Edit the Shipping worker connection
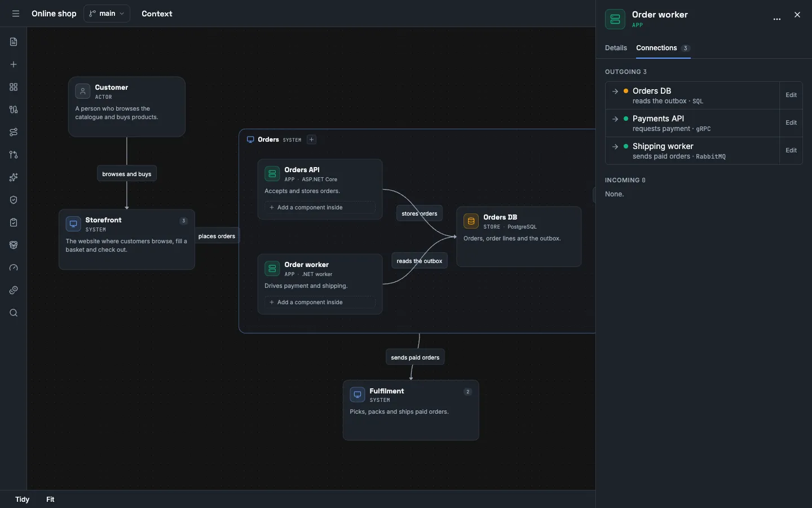The image size is (812, 508). [x=791, y=151]
